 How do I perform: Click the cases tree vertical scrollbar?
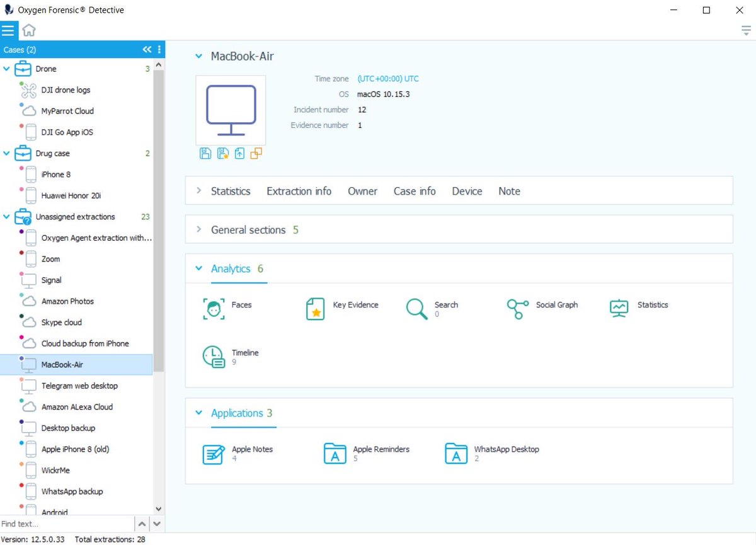159,221
